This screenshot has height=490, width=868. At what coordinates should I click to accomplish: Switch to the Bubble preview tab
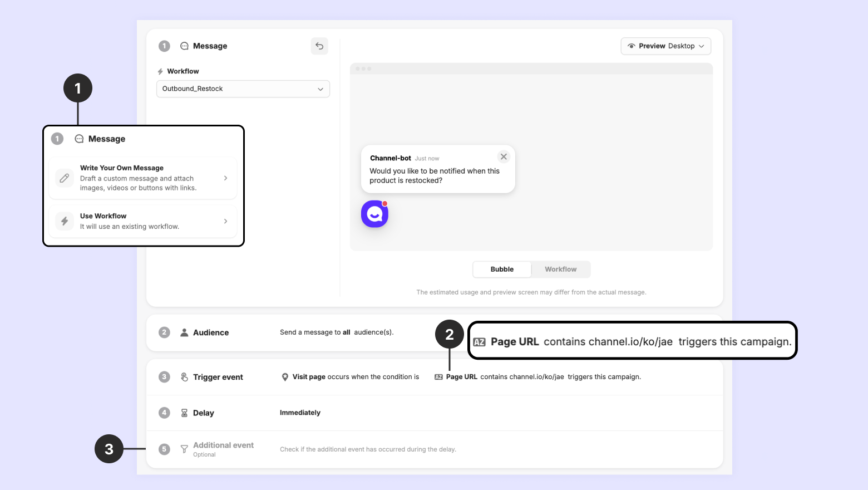[502, 269]
